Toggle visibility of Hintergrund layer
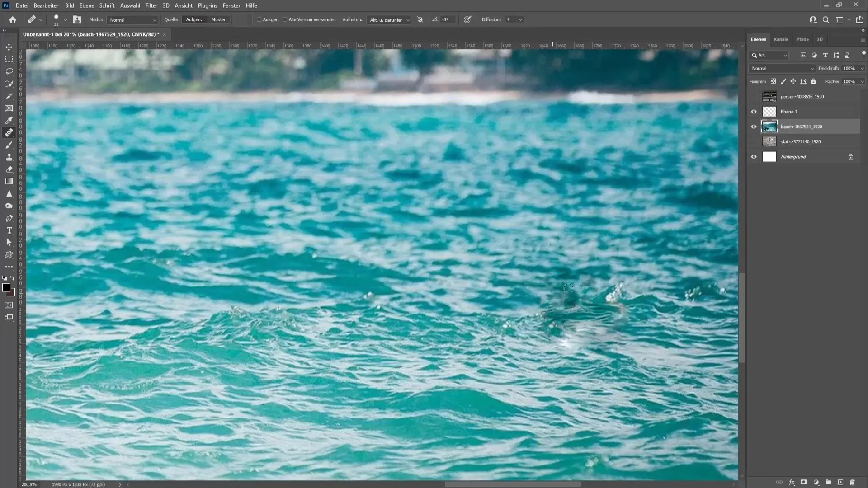Image resolution: width=868 pixels, height=488 pixels. point(754,156)
